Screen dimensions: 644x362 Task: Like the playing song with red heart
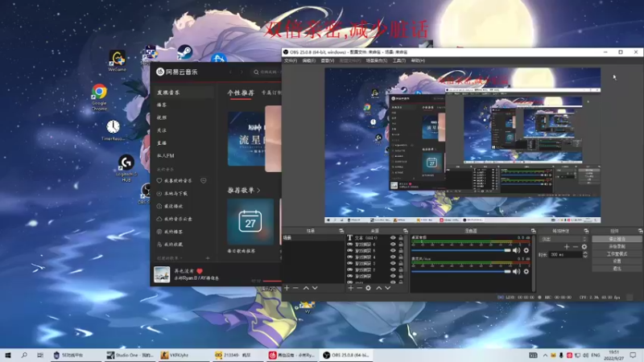(200, 271)
